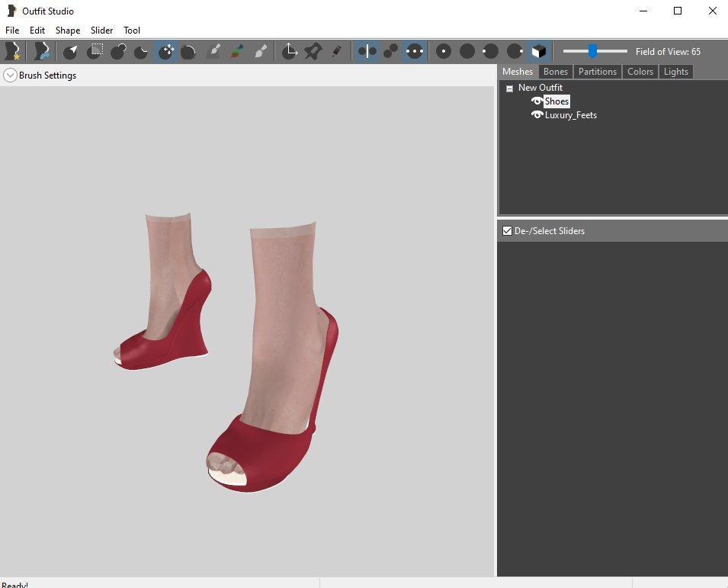Uncheck the De-/Select Sliders checkbox
Screen dimensions: 728x588
coord(507,231)
